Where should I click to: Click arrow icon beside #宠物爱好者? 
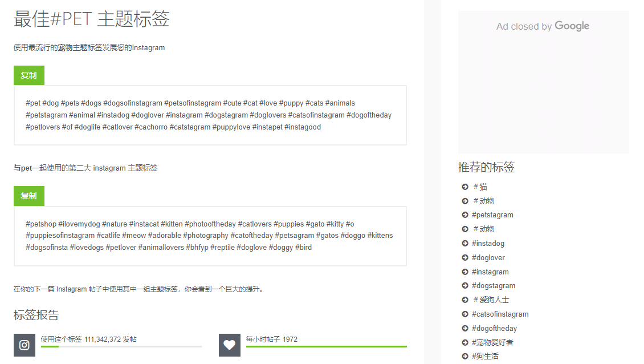click(465, 343)
